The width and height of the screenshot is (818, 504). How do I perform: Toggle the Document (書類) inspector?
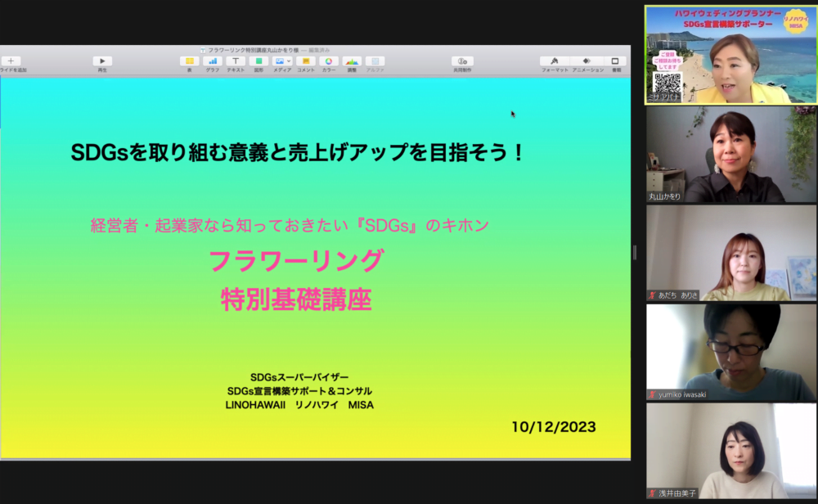coord(616,61)
